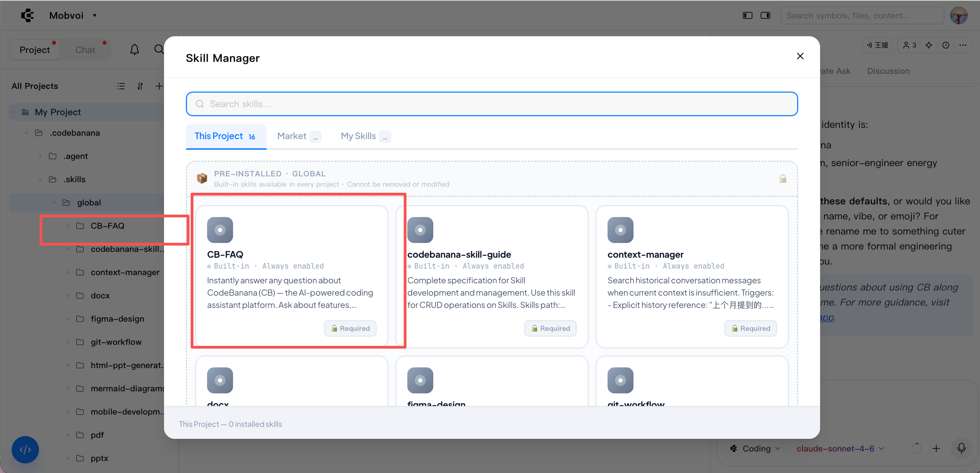This screenshot has width=980, height=473.
Task: Click the plus attach icon in chat input
Action: [x=936, y=448]
